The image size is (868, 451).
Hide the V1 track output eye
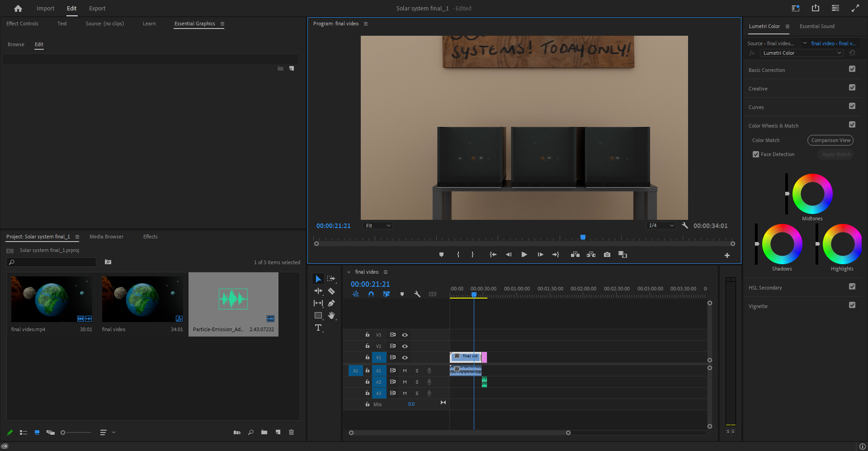(x=405, y=357)
